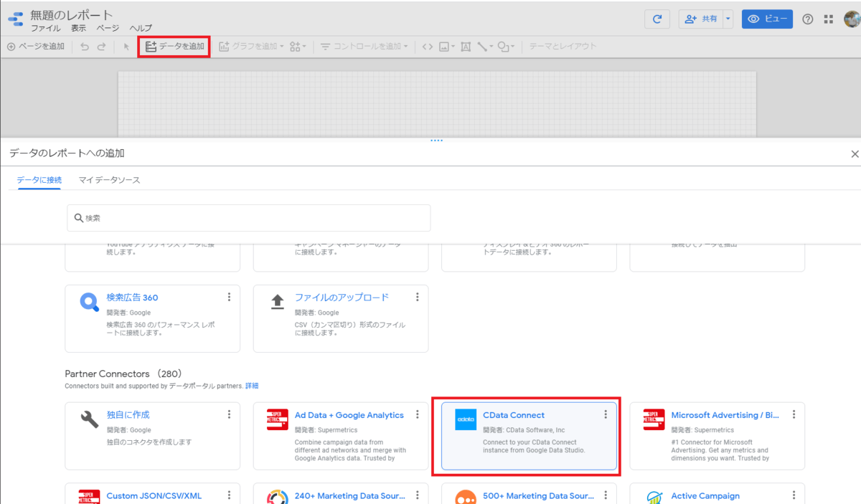Click the 独自に作成 wrench icon
The height and width of the screenshot is (504, 861).
(90, 419)
